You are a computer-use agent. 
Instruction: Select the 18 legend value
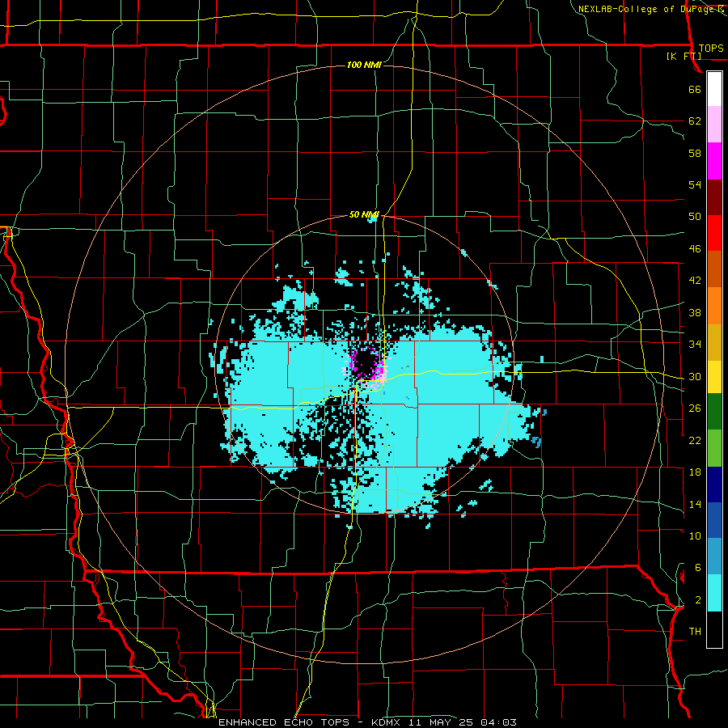pyautogui.click(x=695, y=472)
